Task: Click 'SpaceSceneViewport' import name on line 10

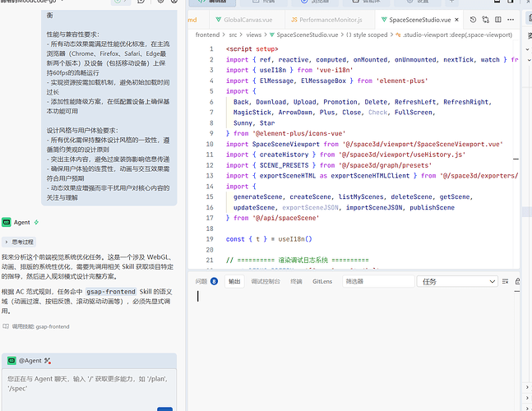Action: [x=285, y=144]
